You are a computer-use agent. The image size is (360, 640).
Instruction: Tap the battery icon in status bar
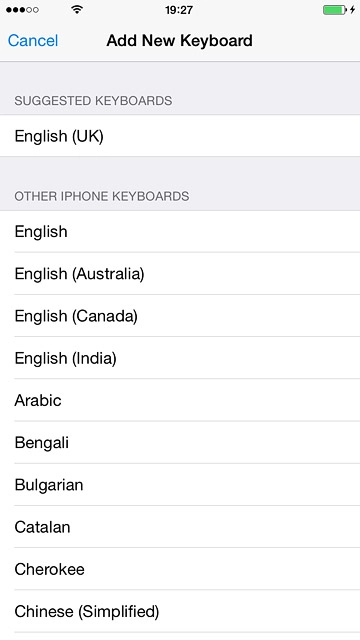(x=335, y=10)
